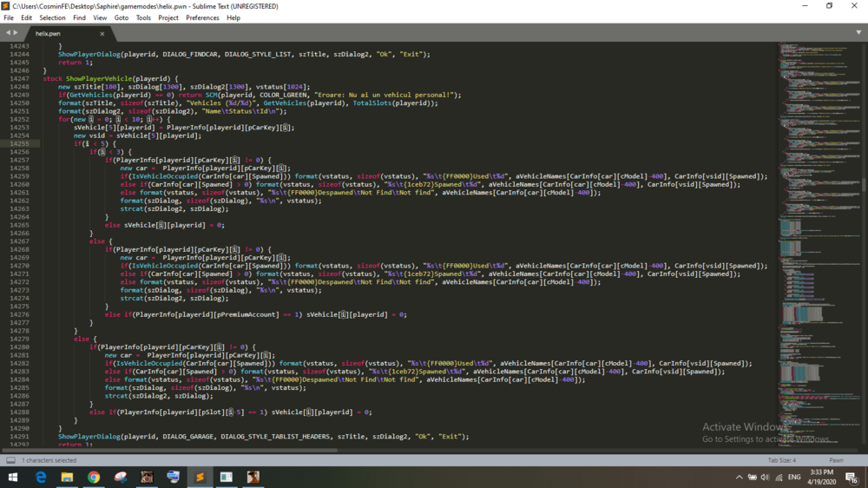Click DIALOG_FINDCAR on line 14244
The image size is (868, 488).
pos(191,55)
